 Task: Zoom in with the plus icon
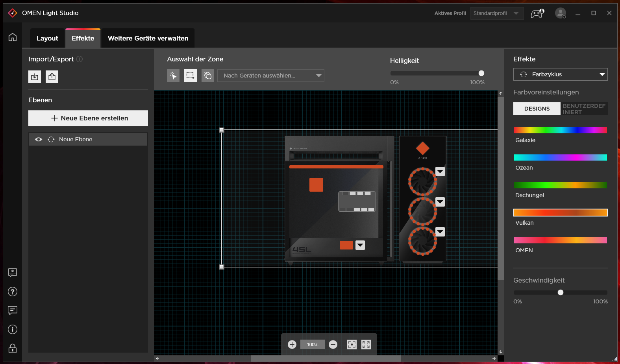tap(292, 345)
